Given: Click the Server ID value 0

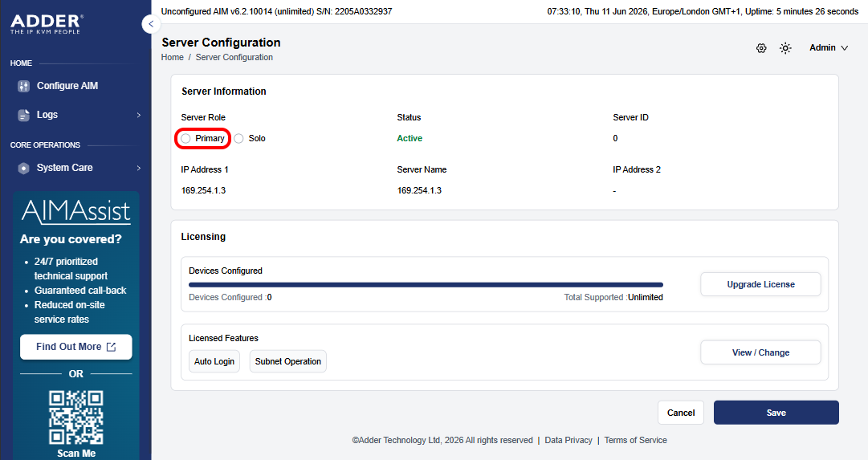Looking at the screenshot, I should coord(615,138).
